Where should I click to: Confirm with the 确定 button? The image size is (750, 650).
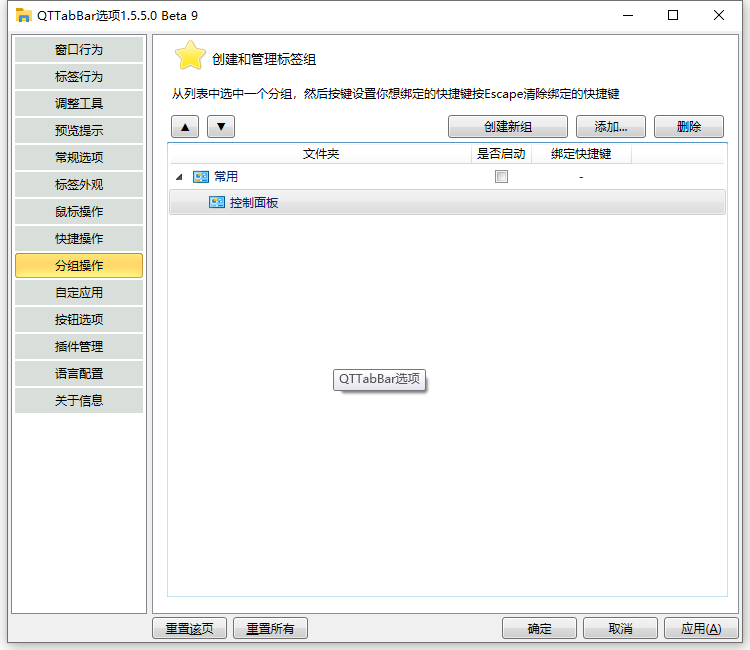[540, 628]
